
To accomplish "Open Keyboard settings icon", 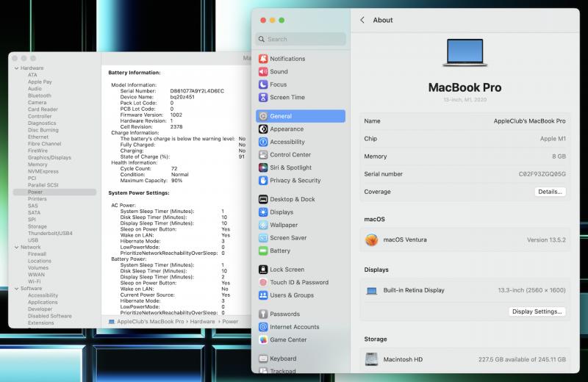I will tap(263, 358).
